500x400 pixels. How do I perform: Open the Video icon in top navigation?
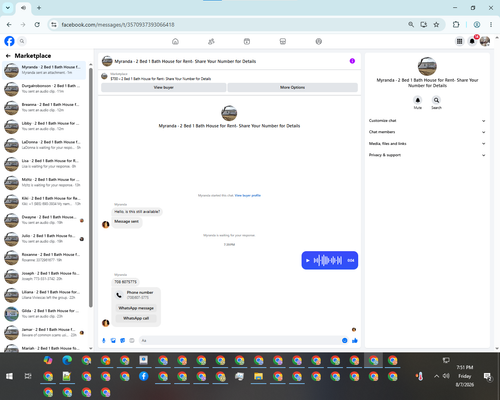(247, 41)
